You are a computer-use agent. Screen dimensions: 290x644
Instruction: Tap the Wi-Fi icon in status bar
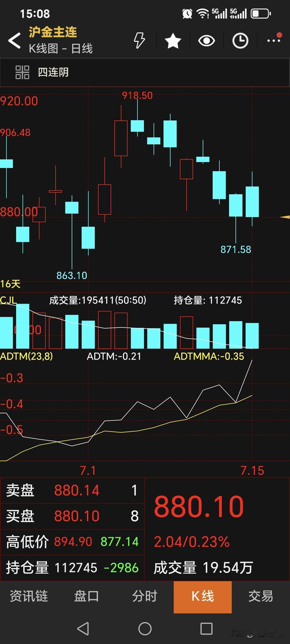(203, 13)
